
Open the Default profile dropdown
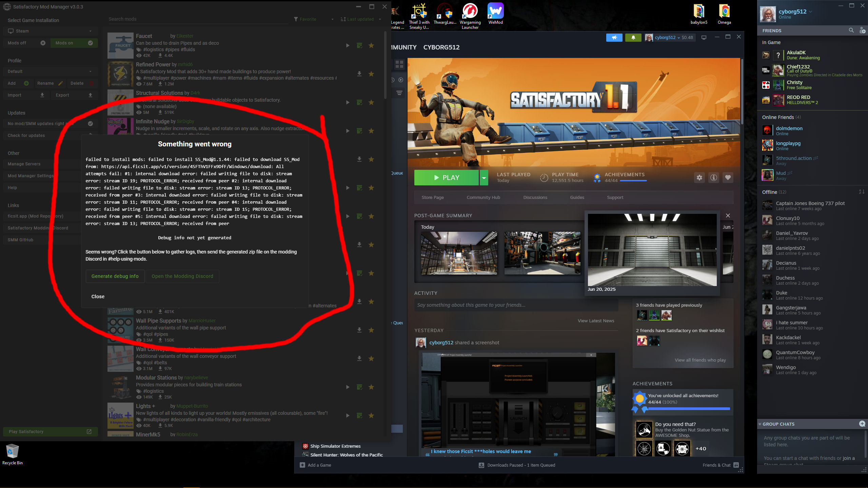[50, 72]
